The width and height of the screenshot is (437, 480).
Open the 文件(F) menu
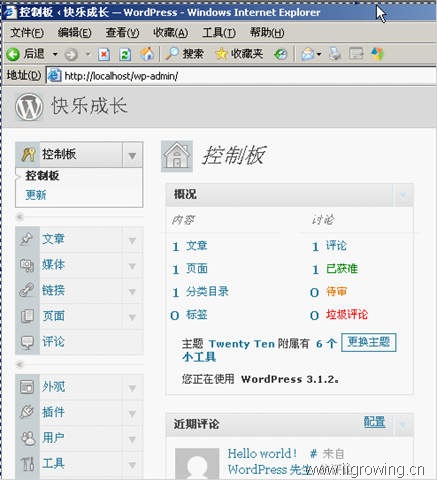27,33
